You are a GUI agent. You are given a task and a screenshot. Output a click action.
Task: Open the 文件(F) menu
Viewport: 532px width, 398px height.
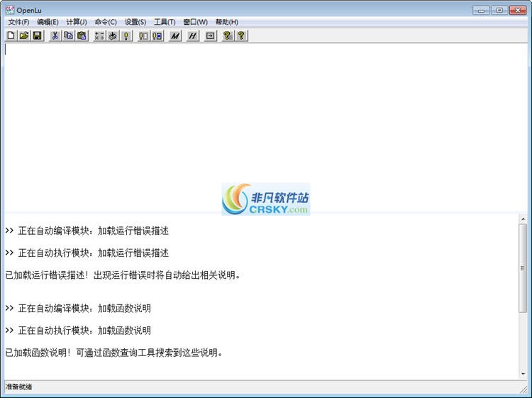18,22
